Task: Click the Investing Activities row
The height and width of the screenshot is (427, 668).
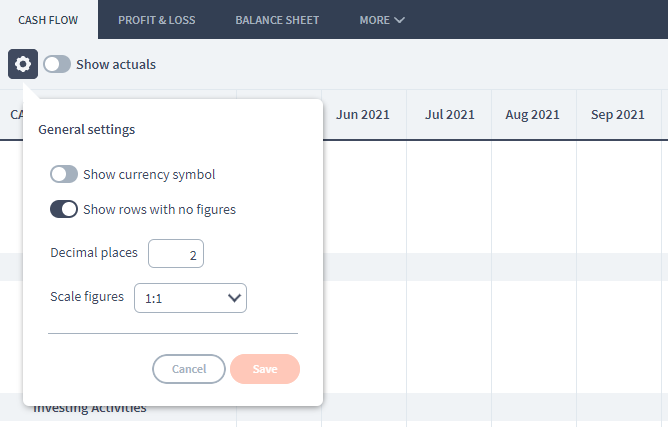Action: tap(90, 408)
